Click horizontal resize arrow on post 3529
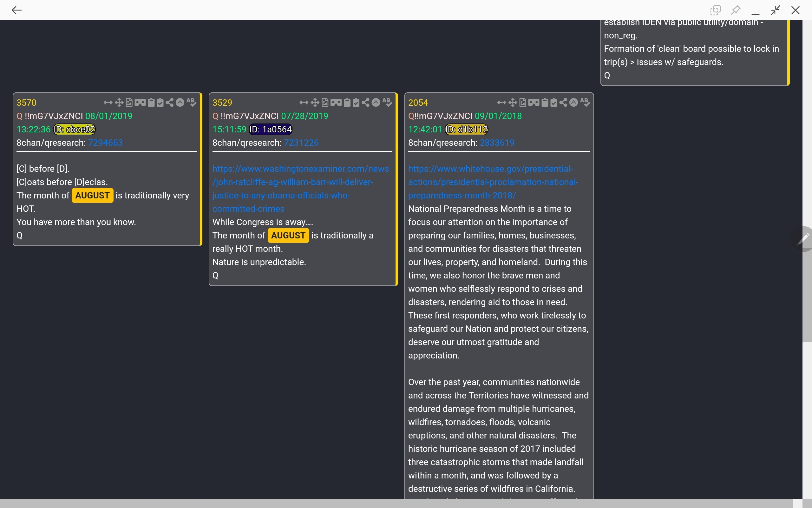This screenshot has width=812, height=508. [x=304, y=103]
